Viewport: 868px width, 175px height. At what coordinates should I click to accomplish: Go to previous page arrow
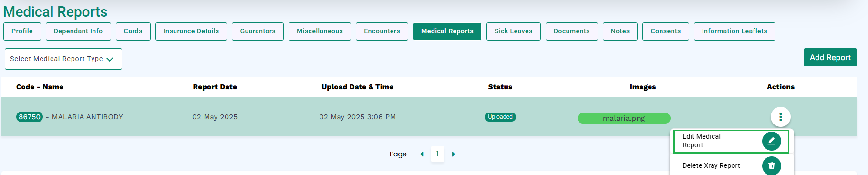click(422, 154)
